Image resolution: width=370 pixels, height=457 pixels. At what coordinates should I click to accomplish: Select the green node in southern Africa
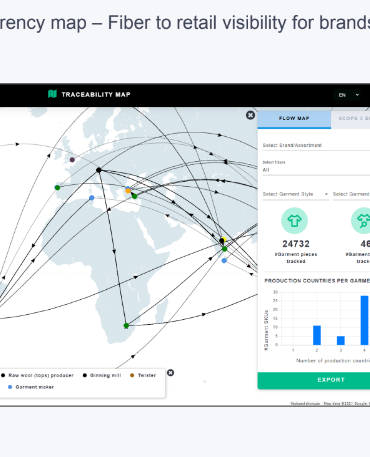[126, 326]
